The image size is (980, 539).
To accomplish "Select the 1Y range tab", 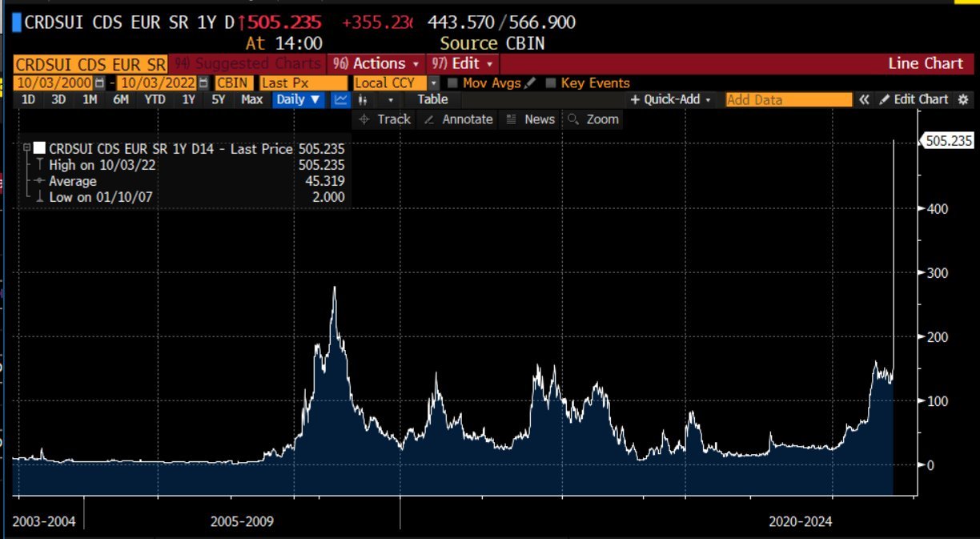I will click(188, 99).
